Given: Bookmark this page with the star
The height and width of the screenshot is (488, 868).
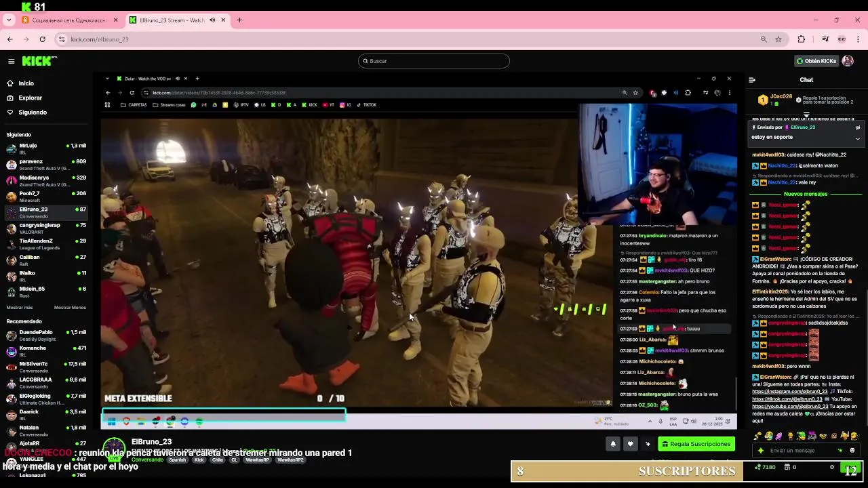Looking at the screenshot, I should 778,39.
